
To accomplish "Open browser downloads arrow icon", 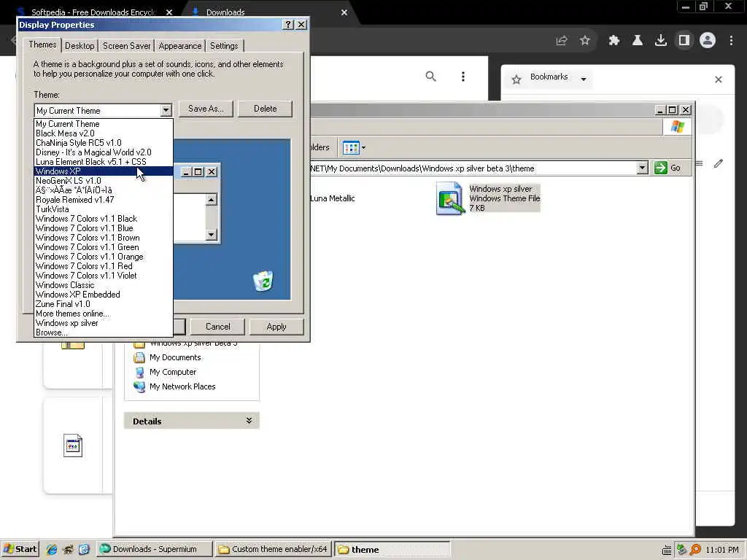I will [x=661, y=41].
